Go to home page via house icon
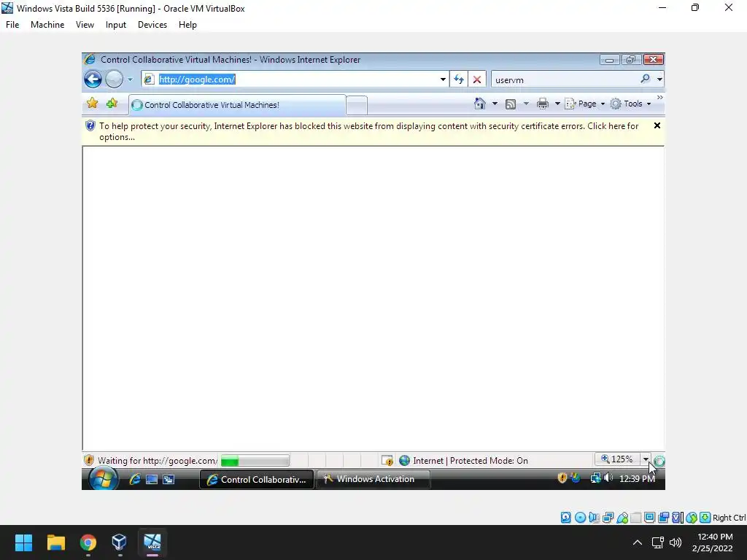Screen dimensions: 747x560 tap(480, 104)
